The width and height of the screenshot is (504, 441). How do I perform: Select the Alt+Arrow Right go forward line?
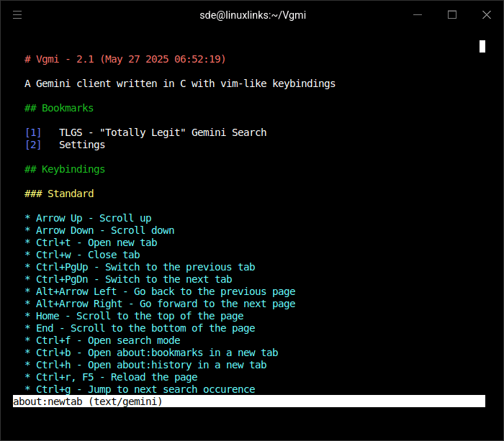[160, 304]
